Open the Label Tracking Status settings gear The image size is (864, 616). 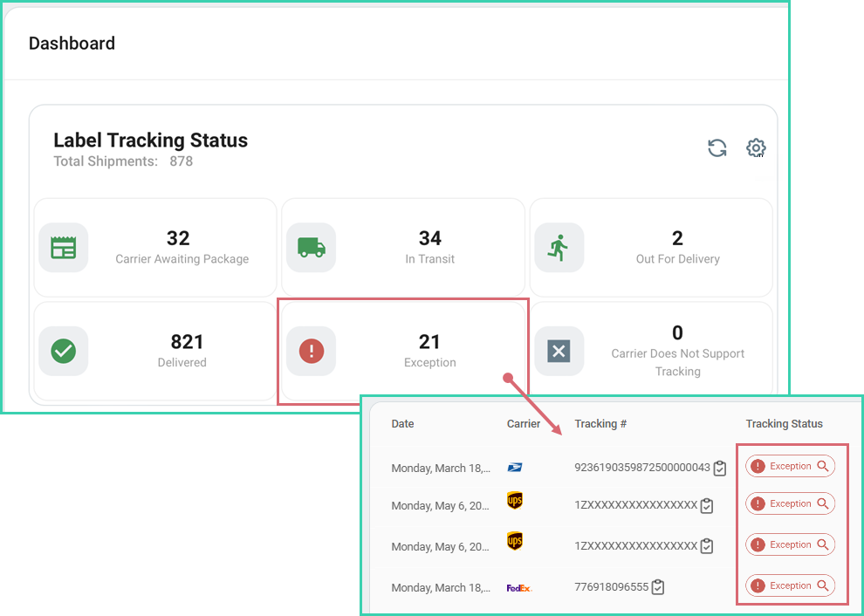tap(756, 148)
